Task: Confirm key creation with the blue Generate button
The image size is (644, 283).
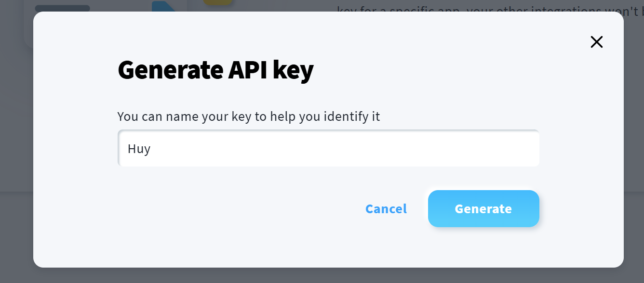Action: pyautogui.click(x=483, y=209)
